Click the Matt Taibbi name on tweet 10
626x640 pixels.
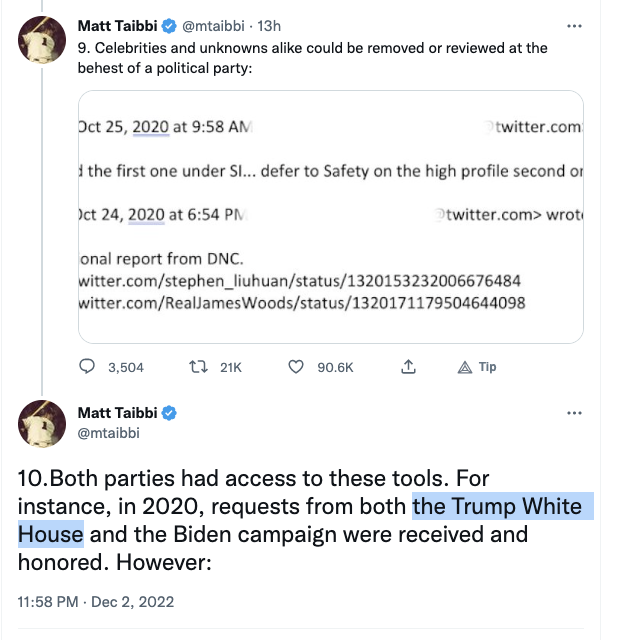tap(118, 413)
